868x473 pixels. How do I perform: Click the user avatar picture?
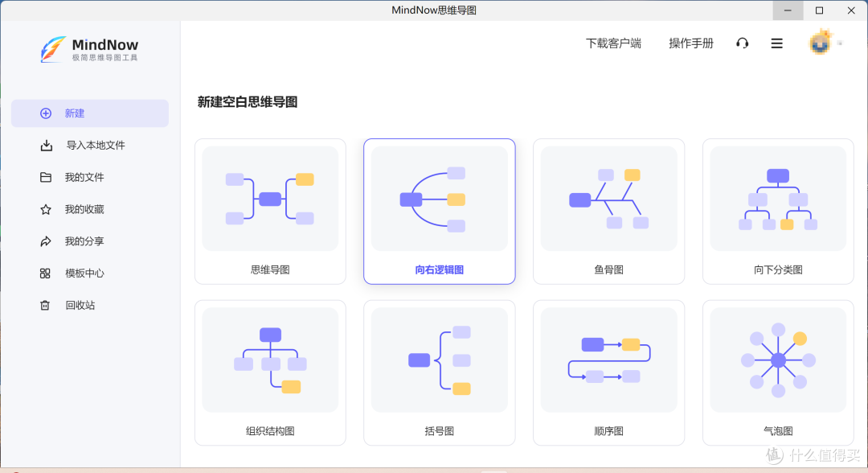820,43
